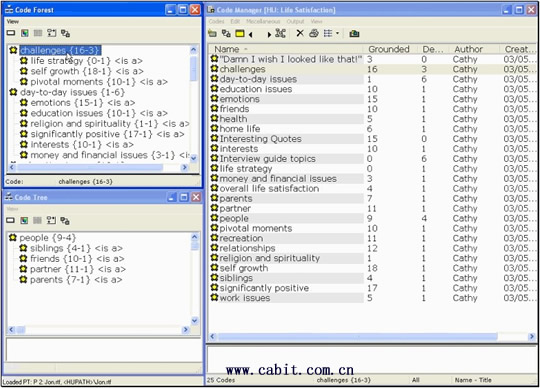Viewport: 540px width, 388px height.
Task: Click the previous left arrow in Code Manager
Action: pos(251,34)
